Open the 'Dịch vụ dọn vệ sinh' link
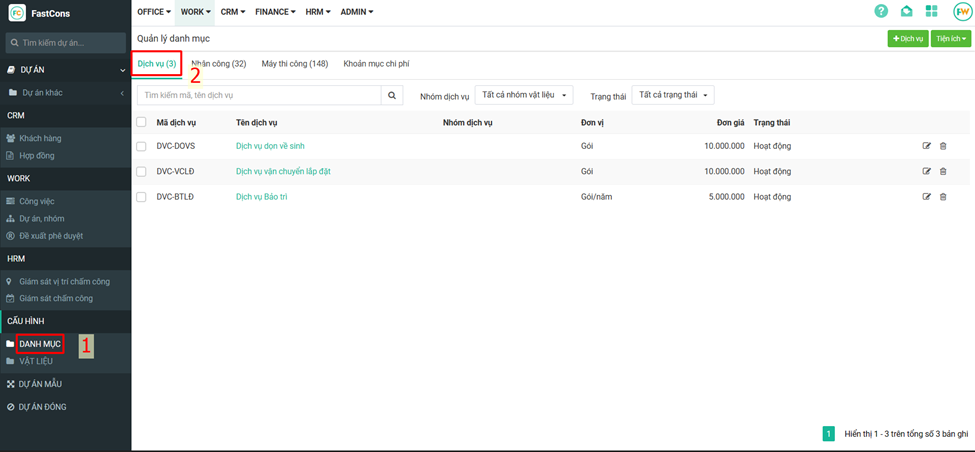The image size is (975, 452). coord(270,146)
